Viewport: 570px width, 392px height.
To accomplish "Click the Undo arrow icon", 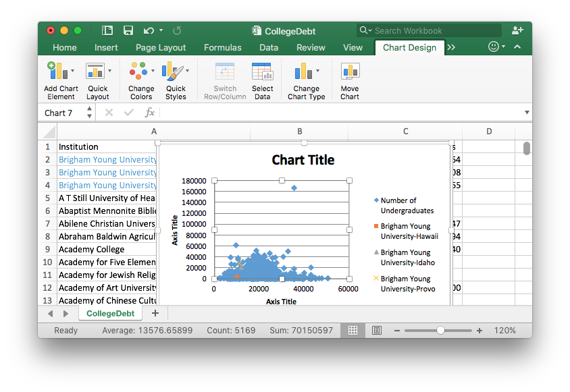I will tap(149, 31).
